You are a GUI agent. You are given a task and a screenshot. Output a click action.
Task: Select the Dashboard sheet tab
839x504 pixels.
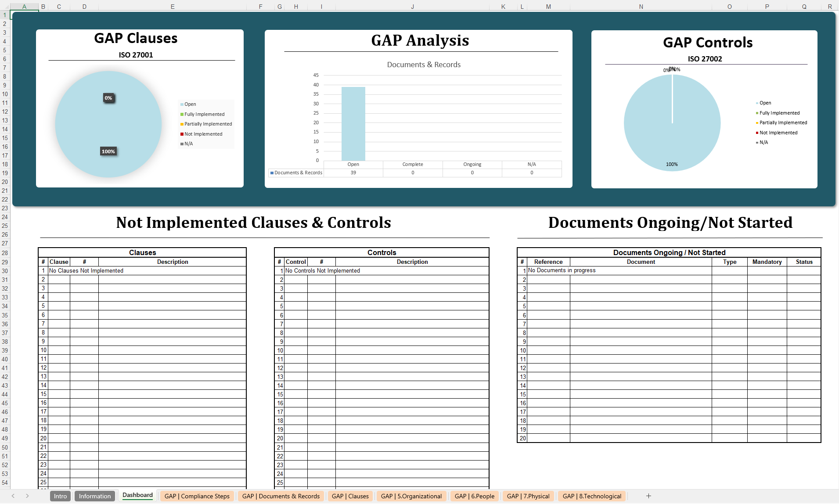point(137,496)
